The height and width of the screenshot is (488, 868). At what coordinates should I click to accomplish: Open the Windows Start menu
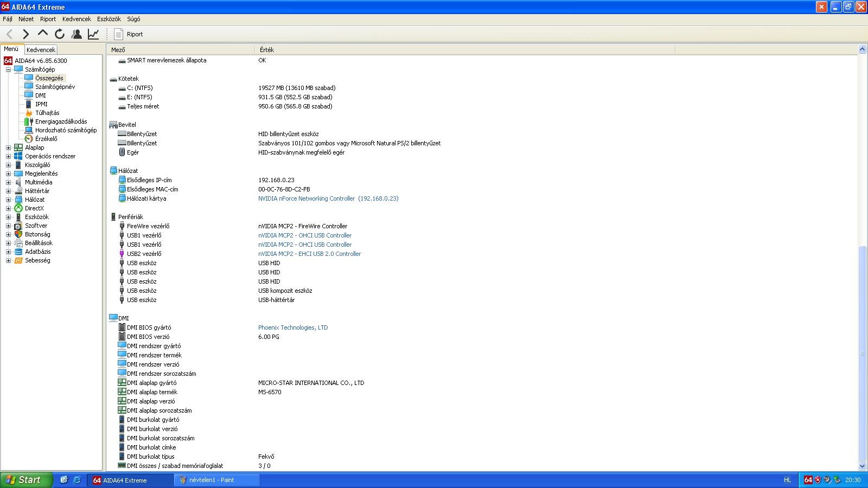(x=26, y=480)
